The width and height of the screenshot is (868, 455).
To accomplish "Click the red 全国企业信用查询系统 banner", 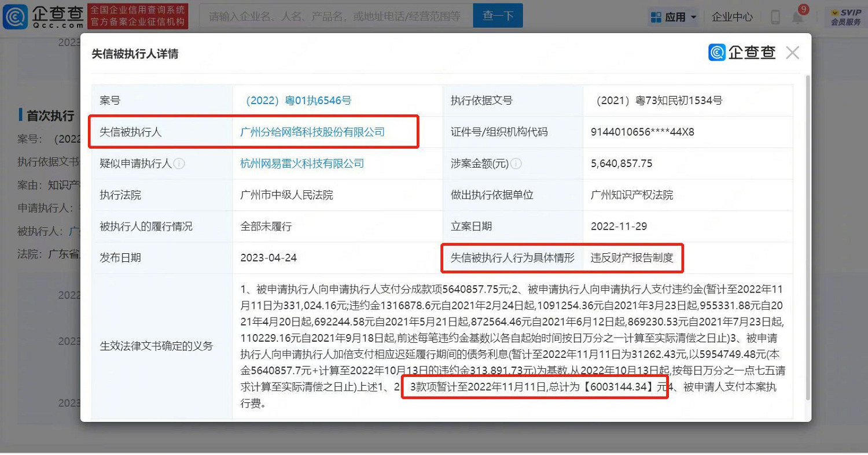I will pyautogui.click(x=138, y=16).
